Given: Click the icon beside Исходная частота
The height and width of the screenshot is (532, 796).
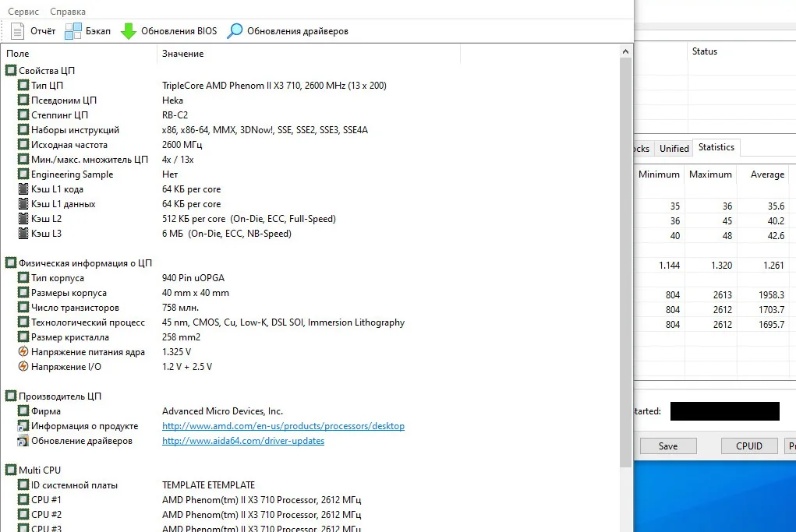Looking at the screenshot, I should point(23,144).
